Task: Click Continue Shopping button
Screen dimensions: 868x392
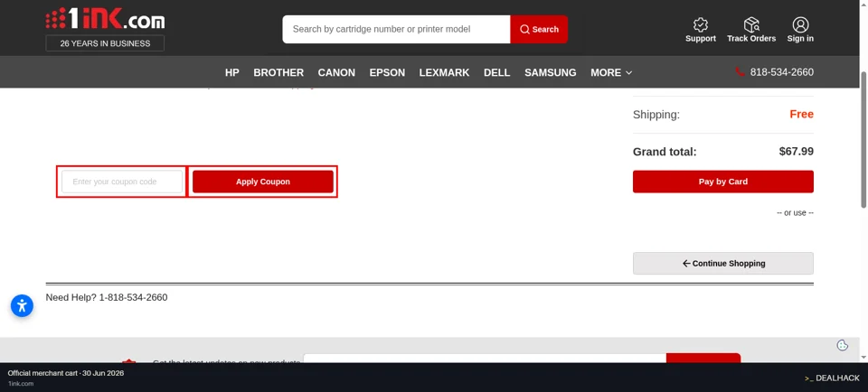Action: click(x=723, y=263)
